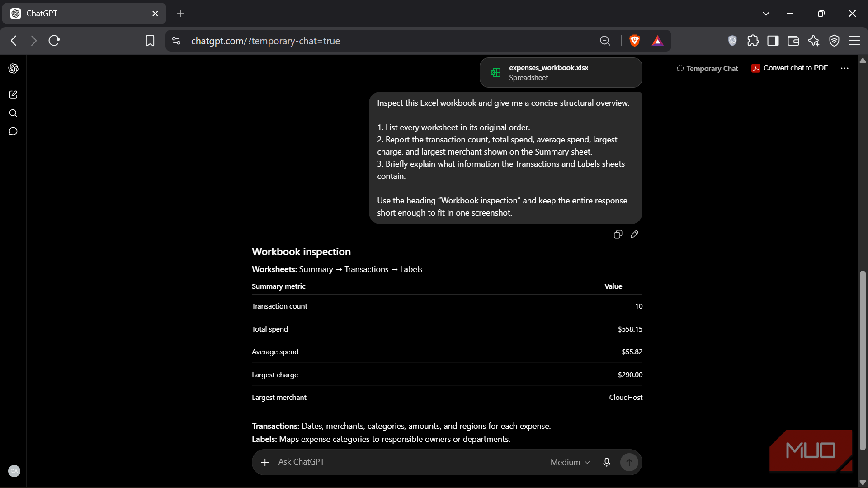
Task: Select the ChatGPT browser tab
Action: click(84, 14)
